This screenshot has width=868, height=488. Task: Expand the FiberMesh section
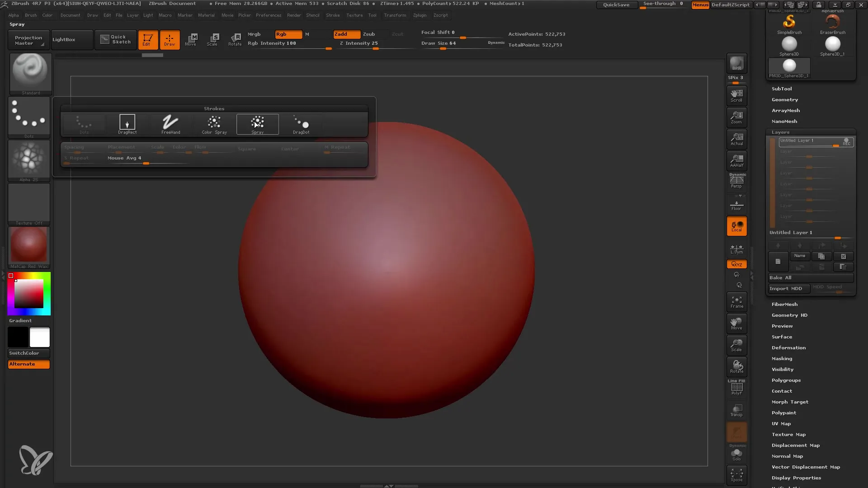point(784,305)
